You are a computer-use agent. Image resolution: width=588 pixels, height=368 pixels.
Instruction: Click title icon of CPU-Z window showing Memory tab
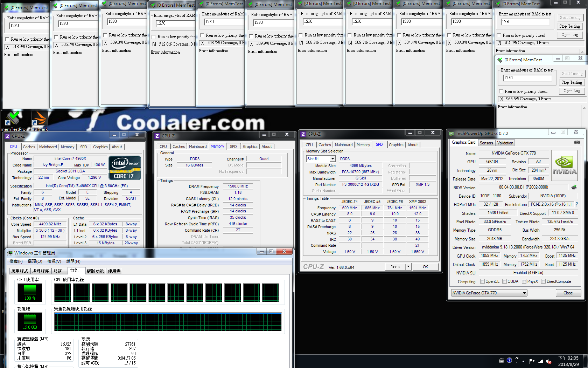[157, 136]
